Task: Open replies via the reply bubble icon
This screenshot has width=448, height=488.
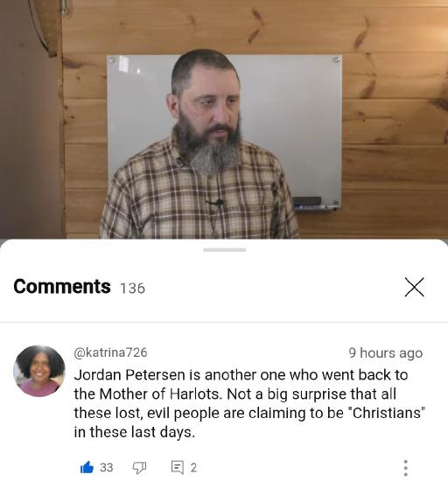Action: (x=177, y=468)
